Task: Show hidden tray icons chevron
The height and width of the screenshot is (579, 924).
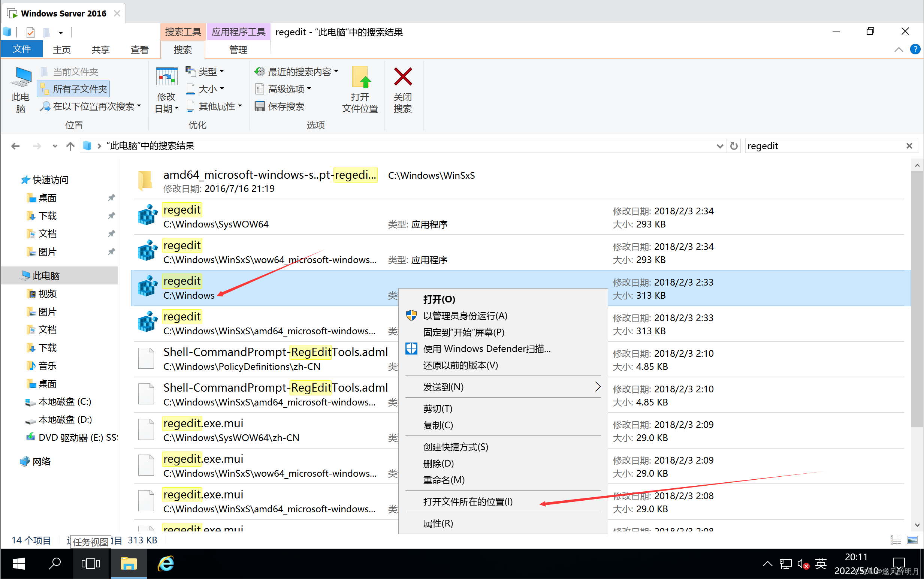Action: click(x=767, y=564)
